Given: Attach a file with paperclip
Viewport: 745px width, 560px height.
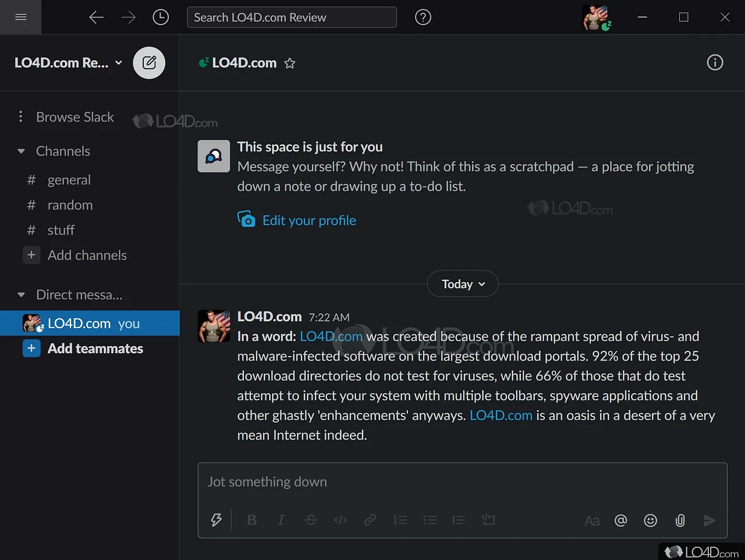Looking at the screenshot, I should tap(680, 520).
